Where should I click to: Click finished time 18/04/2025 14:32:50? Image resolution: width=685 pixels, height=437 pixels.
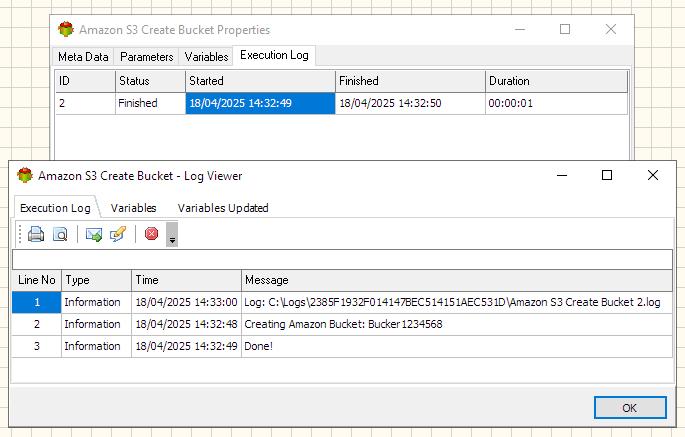click(410, 104)
